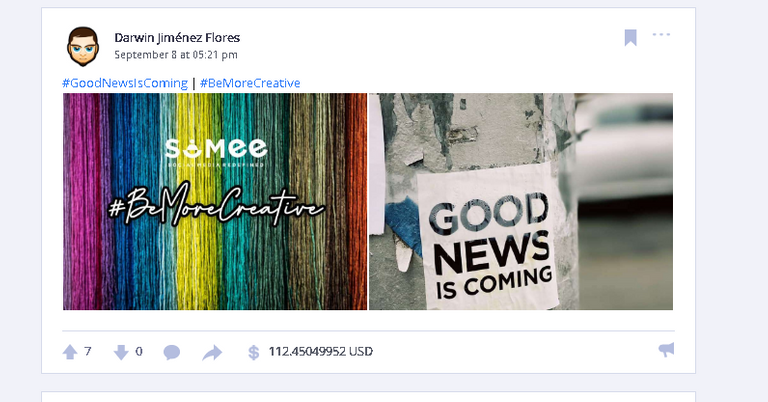
Task: Click the 112.45049952 USD earnings amount
Action: (320, 352)
